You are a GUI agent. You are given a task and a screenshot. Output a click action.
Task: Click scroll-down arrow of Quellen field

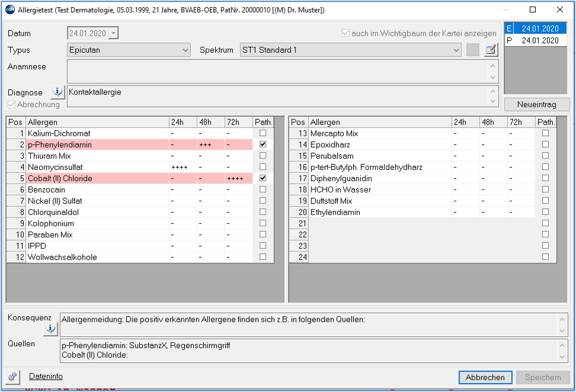562,356
